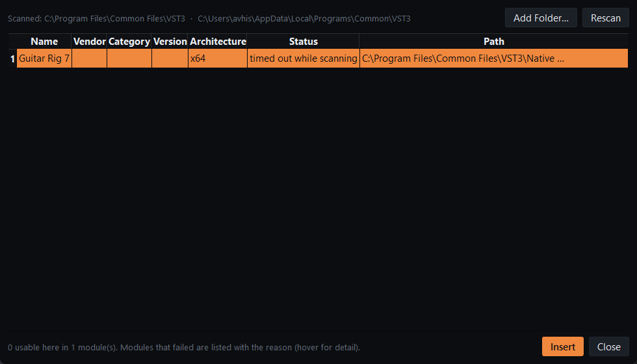The height and width of the screenshot is (364, 637).
Task: Click the Add Folder... button
Action: [541, 18]
